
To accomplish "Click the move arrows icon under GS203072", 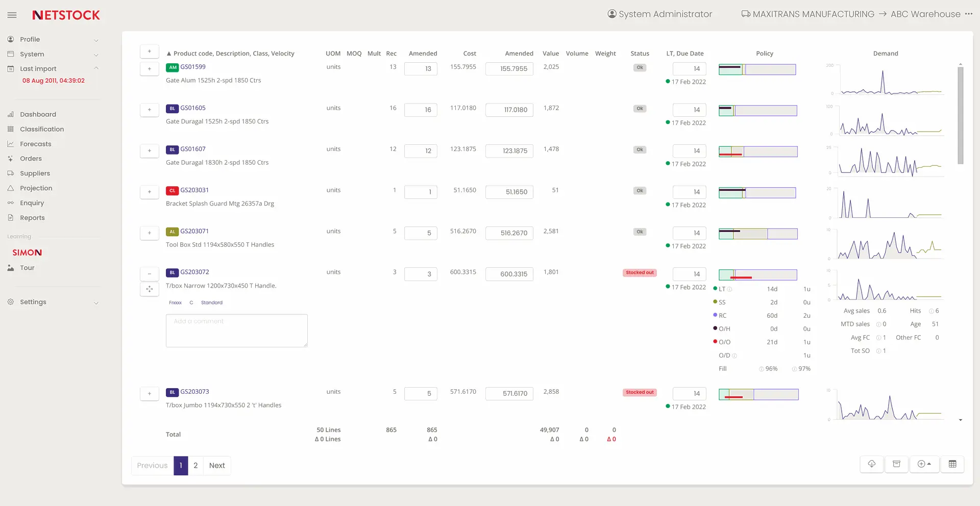I will tap(150, 289).
